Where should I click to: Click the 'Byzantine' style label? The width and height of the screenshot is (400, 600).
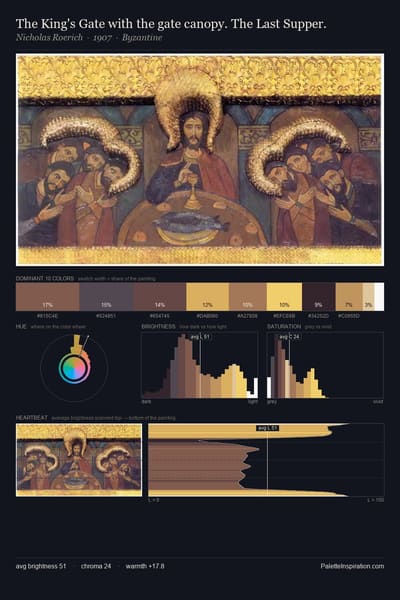(142, 38)
